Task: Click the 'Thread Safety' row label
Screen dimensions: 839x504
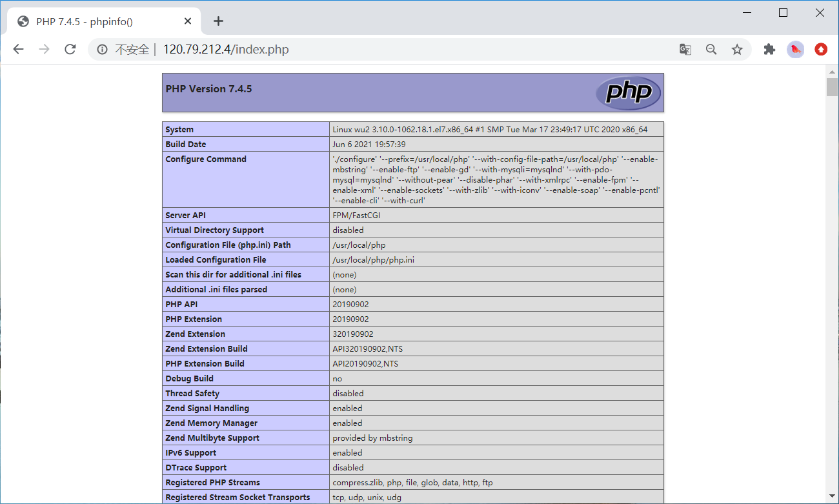Action: pos(192,394)
